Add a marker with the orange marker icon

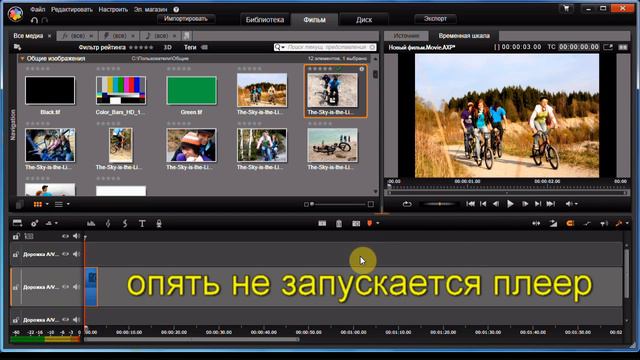(370, 223)
